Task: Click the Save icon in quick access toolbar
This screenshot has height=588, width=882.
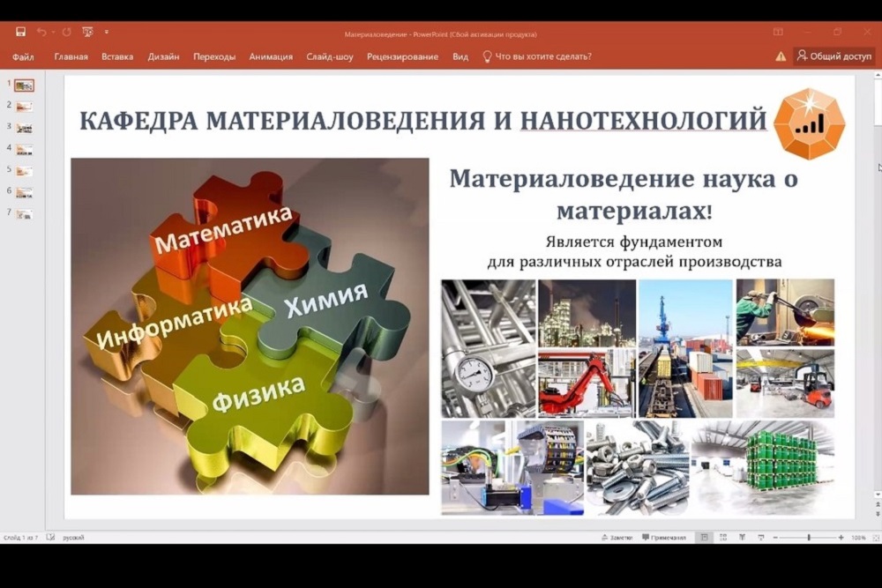Action: tap(20, 32)
